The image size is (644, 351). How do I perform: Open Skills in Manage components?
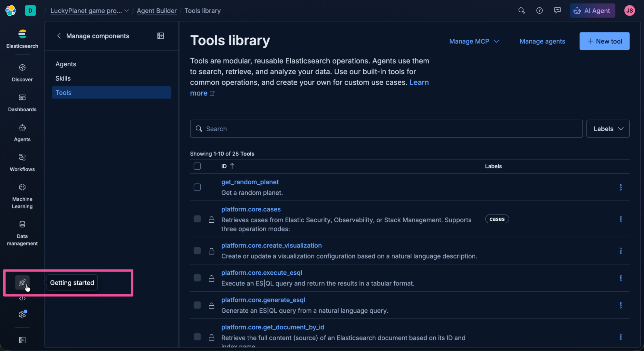[x=63, y=78]
